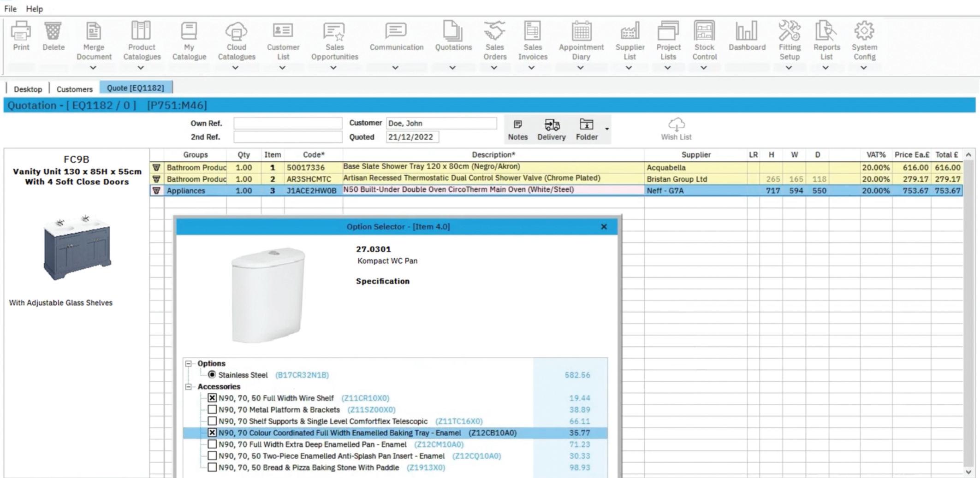Check Two-Piece Enamelled Anti-Splash Pan Insert

tap(212, 455)
